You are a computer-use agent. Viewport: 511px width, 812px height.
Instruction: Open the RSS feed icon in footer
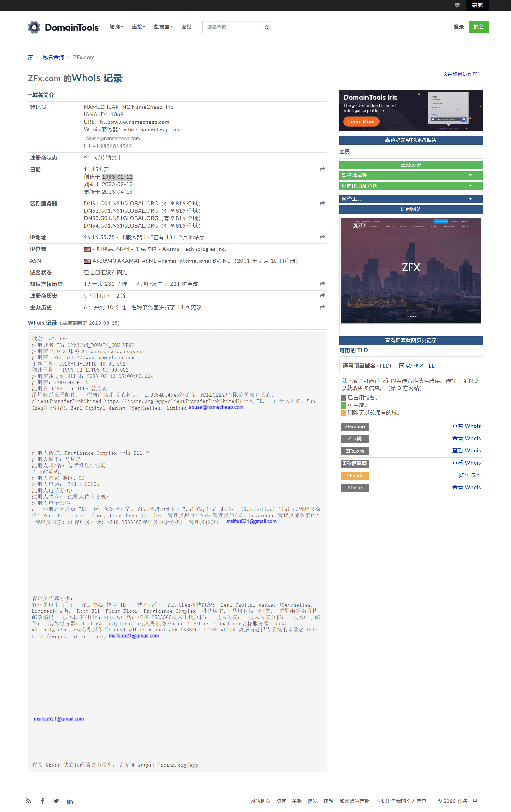29,801
